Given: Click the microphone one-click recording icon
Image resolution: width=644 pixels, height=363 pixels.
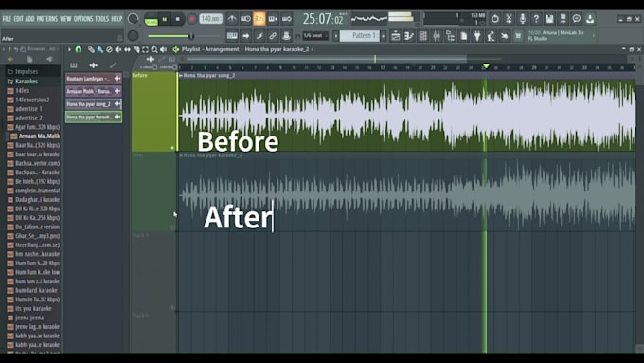Looking at the screenshot, I should (522, 19).
